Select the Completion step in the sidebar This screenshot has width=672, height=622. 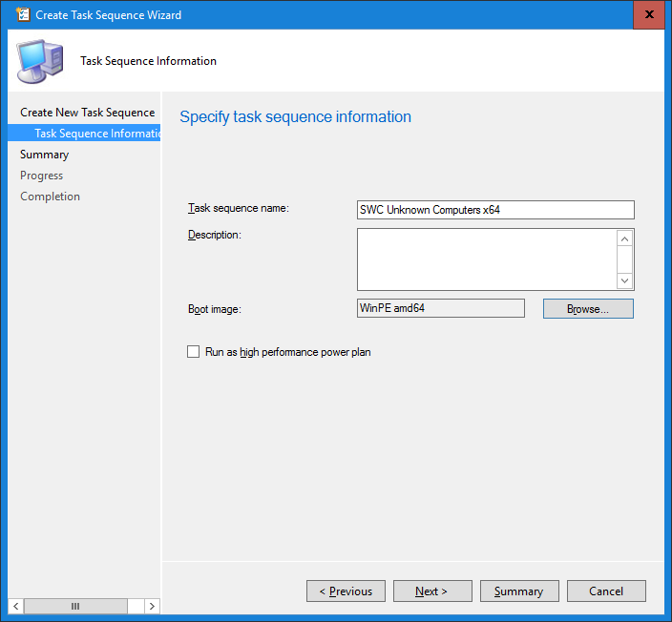[x=50, y=197]
